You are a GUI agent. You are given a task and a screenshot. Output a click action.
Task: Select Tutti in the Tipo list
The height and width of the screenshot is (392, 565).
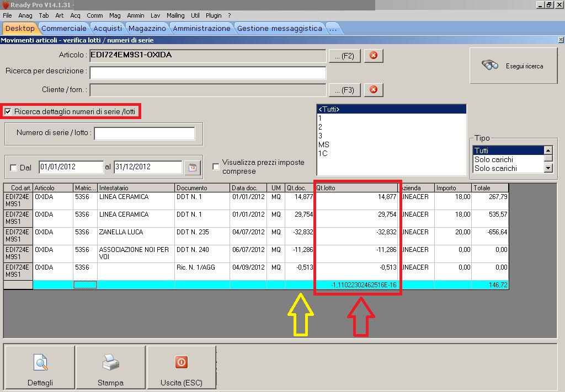click(508, 151)
